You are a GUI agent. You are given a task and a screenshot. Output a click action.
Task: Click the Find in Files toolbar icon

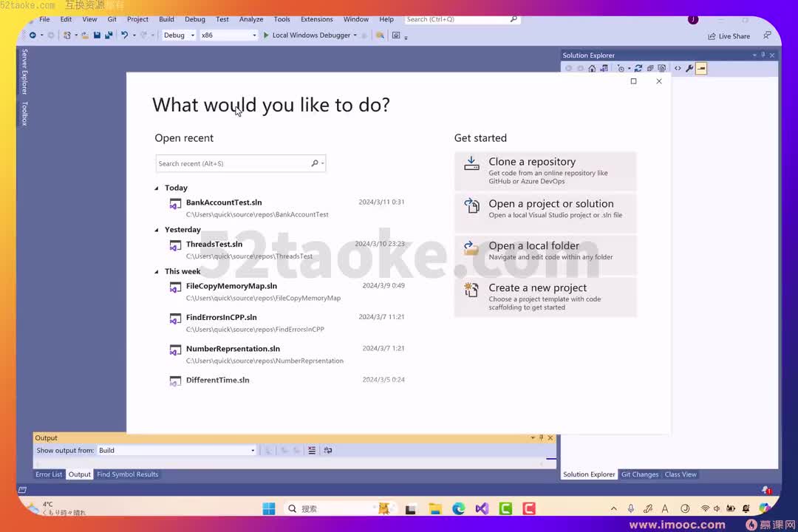pos(380,35)
